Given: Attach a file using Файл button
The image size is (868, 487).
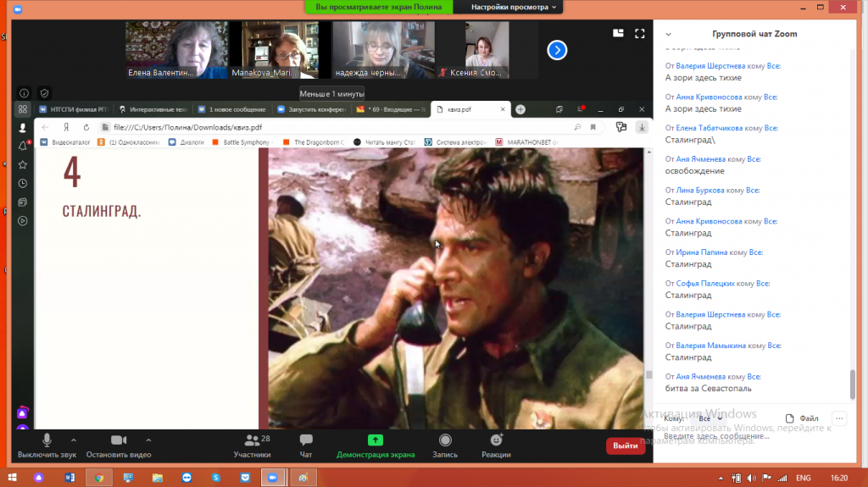Looking at the screenshot, I should pos(802,418).
